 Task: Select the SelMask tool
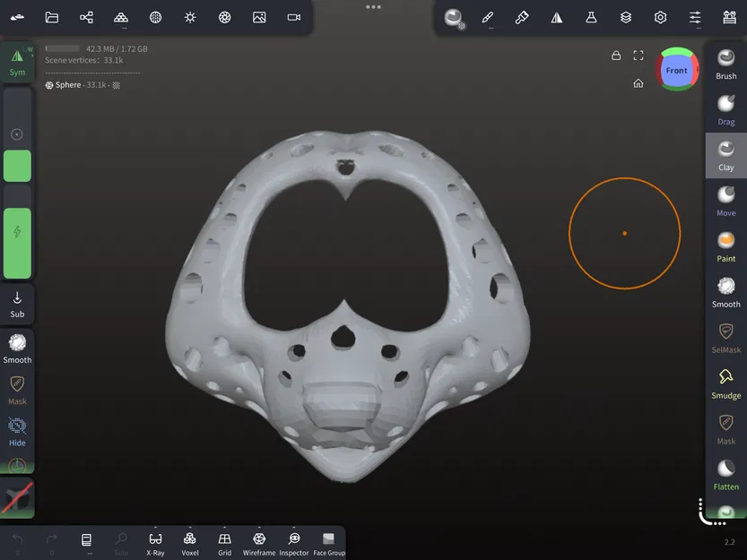(726, 338)
